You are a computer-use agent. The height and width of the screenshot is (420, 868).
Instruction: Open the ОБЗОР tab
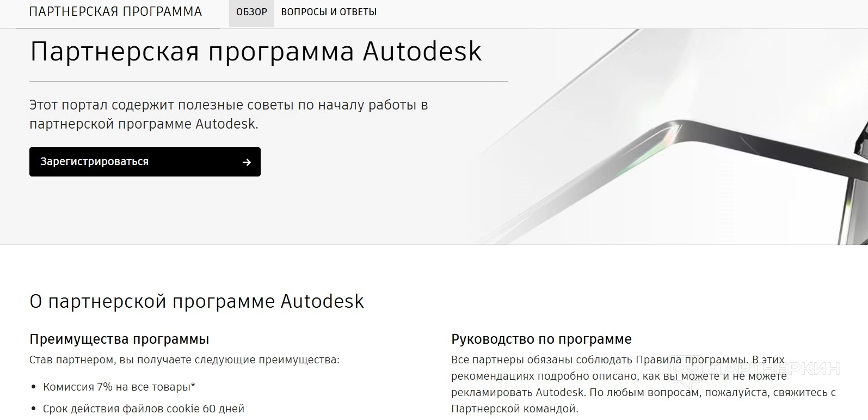[x=251, y=12]
